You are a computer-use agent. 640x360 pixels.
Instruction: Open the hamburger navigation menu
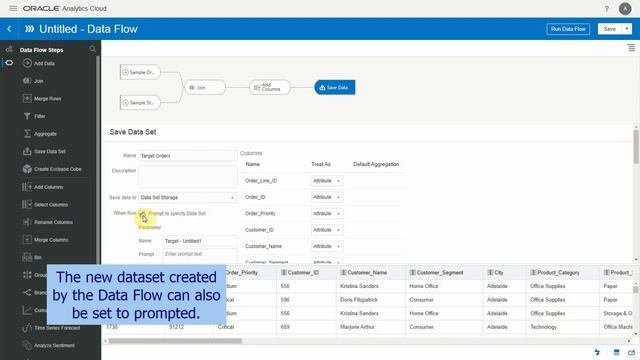point(13,8)
